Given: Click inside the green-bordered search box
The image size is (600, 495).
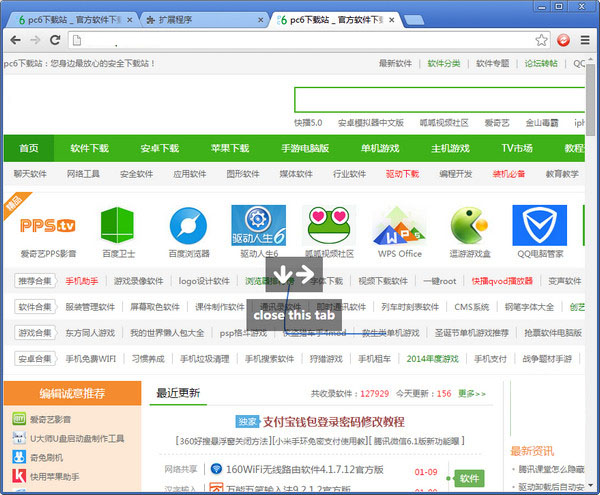Looking at the screenshot, I should coord(439,100).
